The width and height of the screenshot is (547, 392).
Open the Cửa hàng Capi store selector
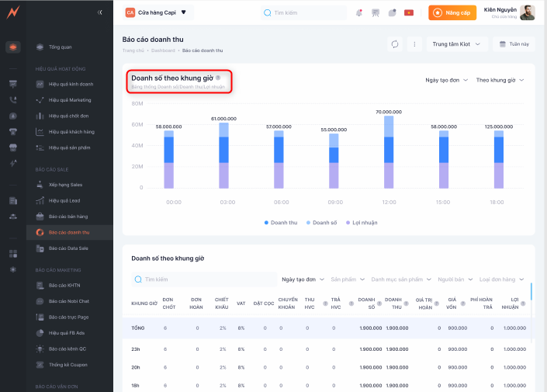click(158, 12)
